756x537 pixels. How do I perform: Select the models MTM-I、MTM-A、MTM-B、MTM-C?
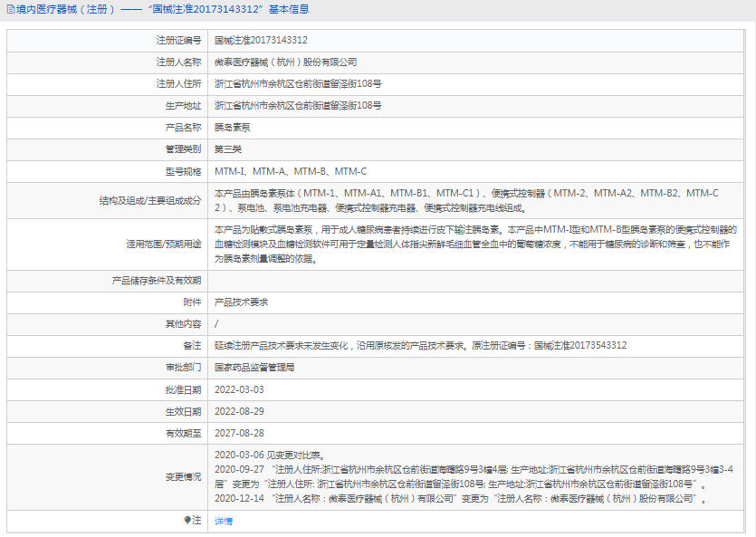pos(291,172)
